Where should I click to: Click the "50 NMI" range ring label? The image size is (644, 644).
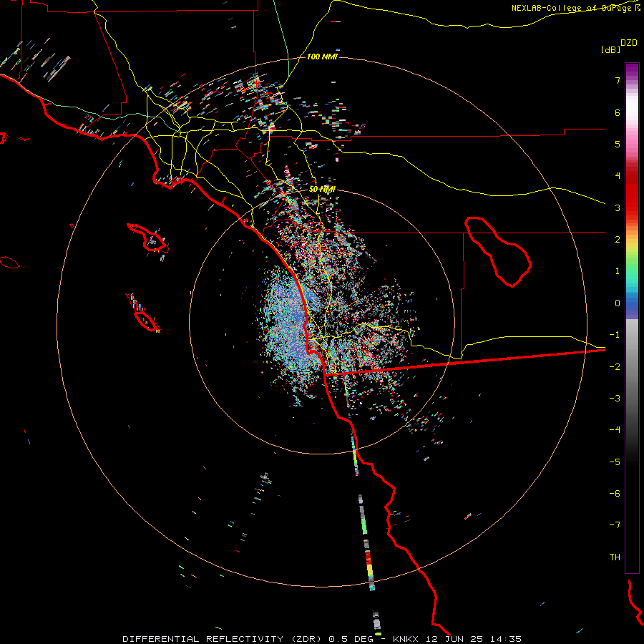pyautogui.click(x=322, y=190)
